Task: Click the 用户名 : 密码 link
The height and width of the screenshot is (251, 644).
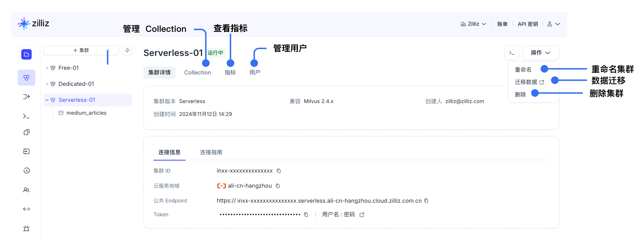Action: click(x=338, y=214)
